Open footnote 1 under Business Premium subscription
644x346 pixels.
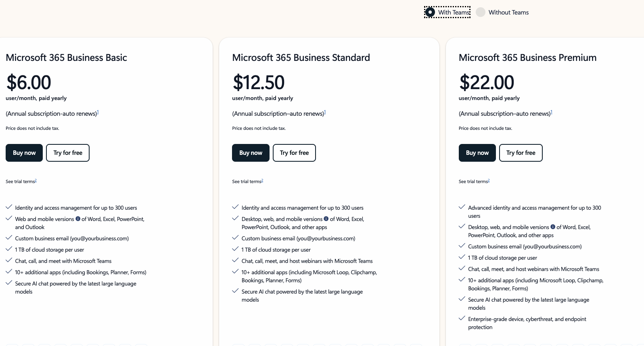pyautogui.click(x=552, y=113)
